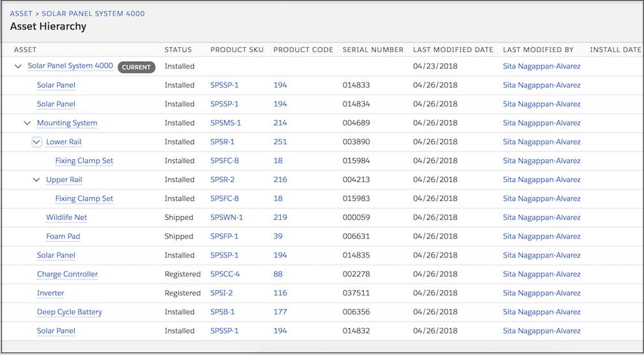Open Fixing Clamp Set serial 015983
This screenshot has height=355, width=644.
point(84,198)
